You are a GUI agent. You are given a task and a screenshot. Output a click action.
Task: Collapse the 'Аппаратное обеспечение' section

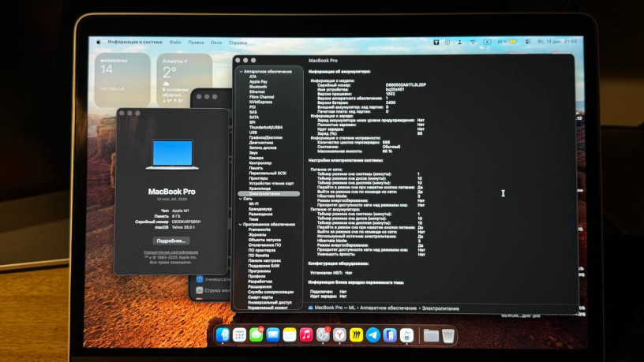(x=241, y=72)
